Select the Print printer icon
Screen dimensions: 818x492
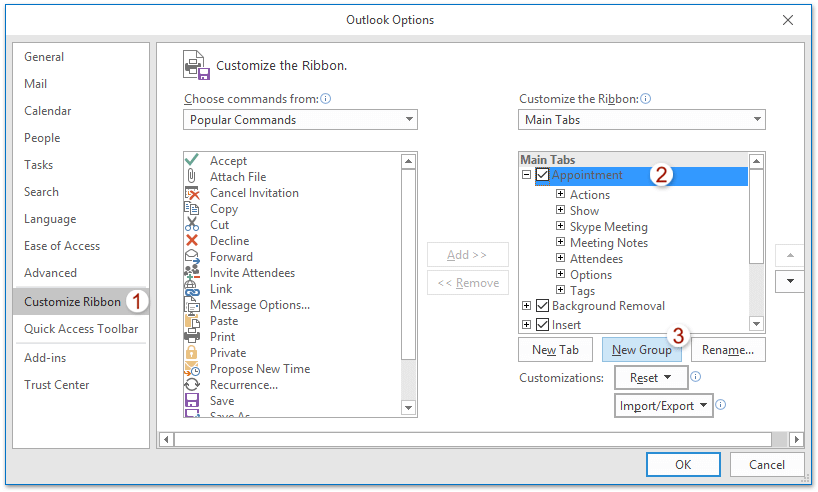click(x=192, y=337)
